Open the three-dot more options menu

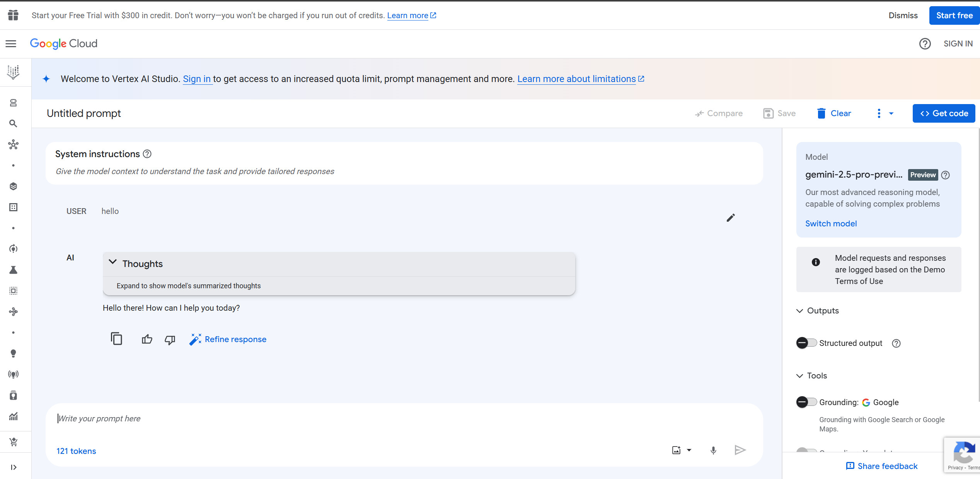click(879, 113)
